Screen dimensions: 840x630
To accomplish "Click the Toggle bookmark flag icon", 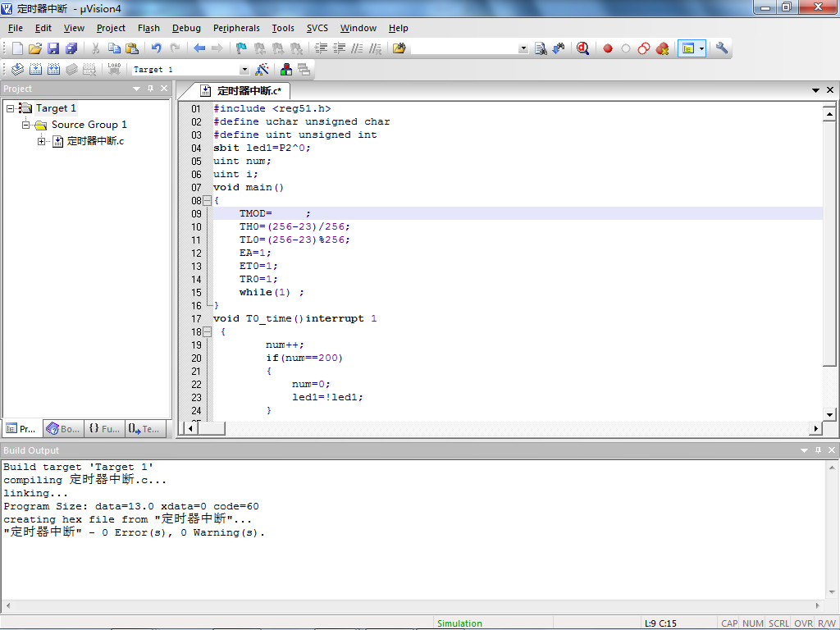I will coord(241,48).
